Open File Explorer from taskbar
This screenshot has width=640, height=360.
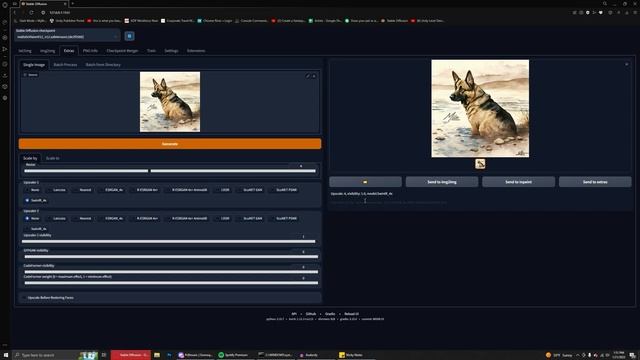coord(157,355)
